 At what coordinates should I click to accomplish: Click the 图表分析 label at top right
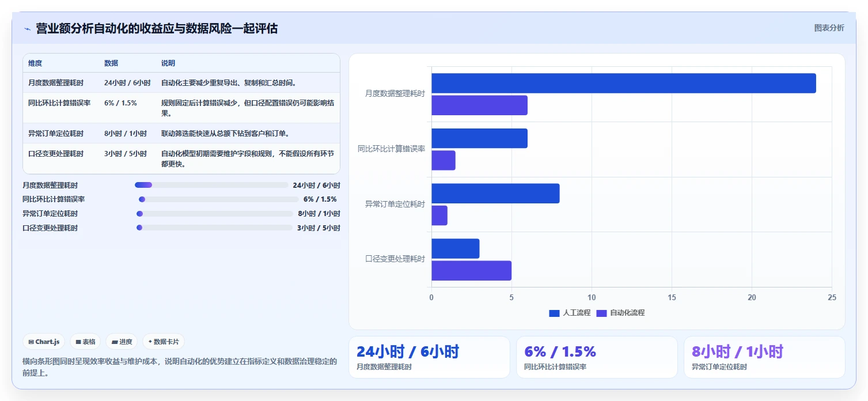click(x=829, y=28)
